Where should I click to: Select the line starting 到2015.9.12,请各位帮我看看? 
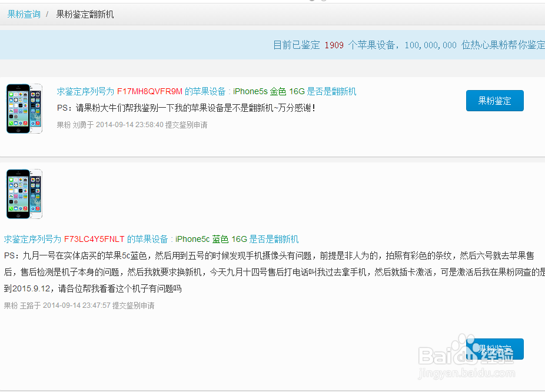93,289
